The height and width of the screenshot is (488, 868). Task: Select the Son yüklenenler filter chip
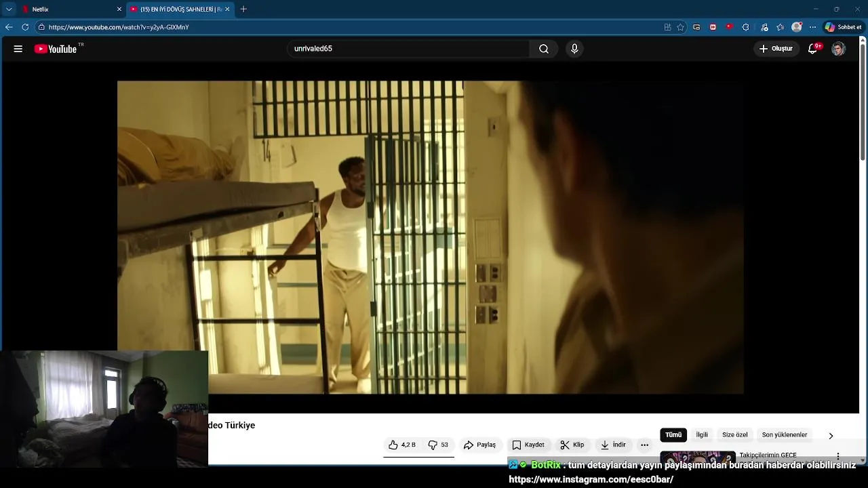pyautogui.click(x=785, y=435)
